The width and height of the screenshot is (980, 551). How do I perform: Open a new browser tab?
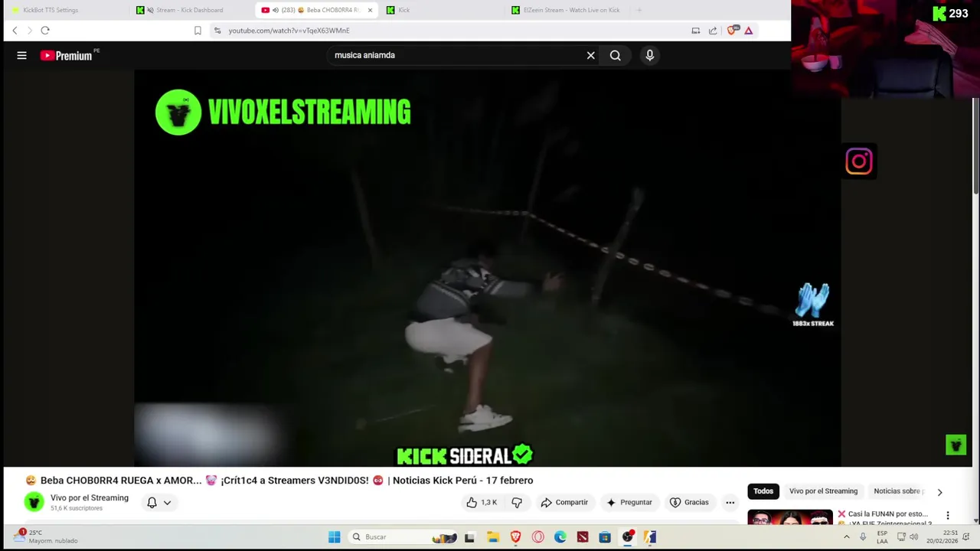(x=639, y=10)
